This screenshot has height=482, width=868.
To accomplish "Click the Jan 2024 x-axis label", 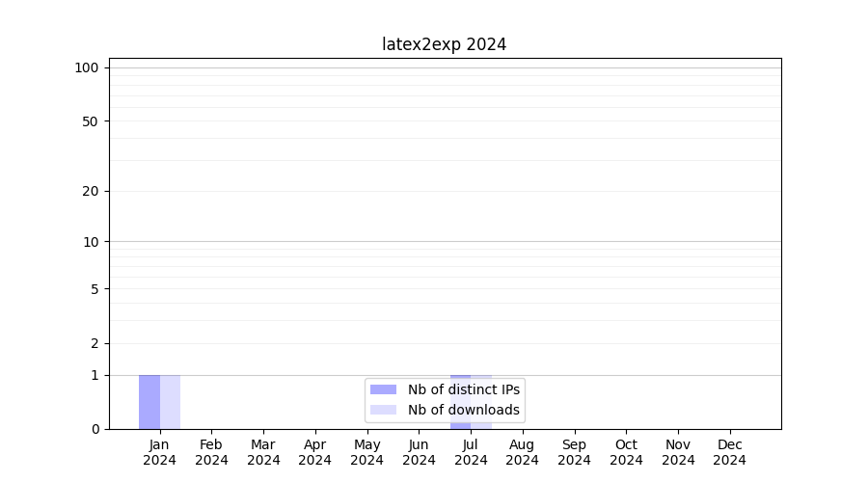I will [x=160, y=452].
